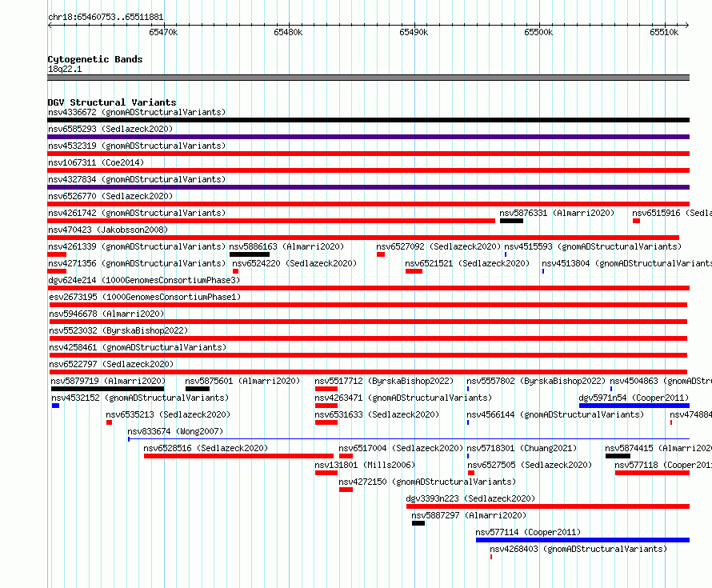Click nsv5557802 tiny blue marker

point(468,389)
